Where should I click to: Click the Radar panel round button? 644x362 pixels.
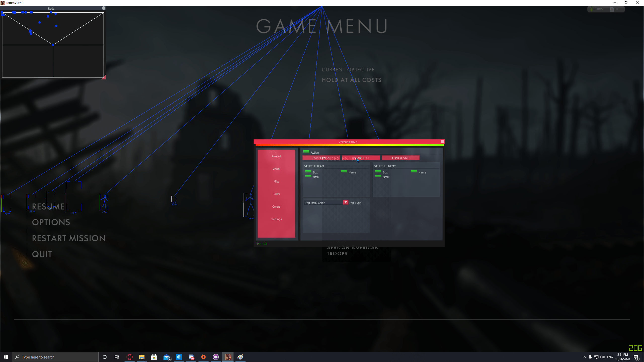(x=103, y=8)
